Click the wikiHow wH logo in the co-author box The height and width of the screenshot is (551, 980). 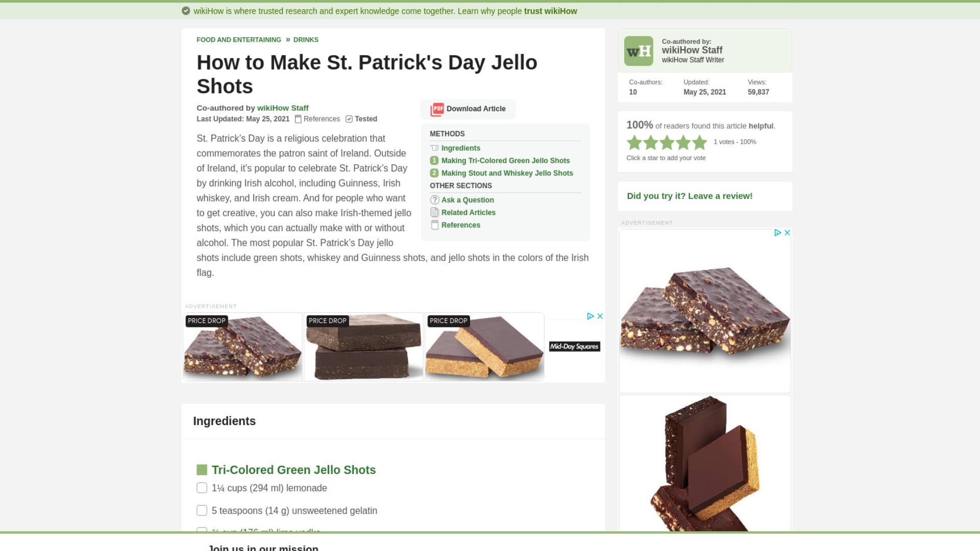[x=639, y=51]
